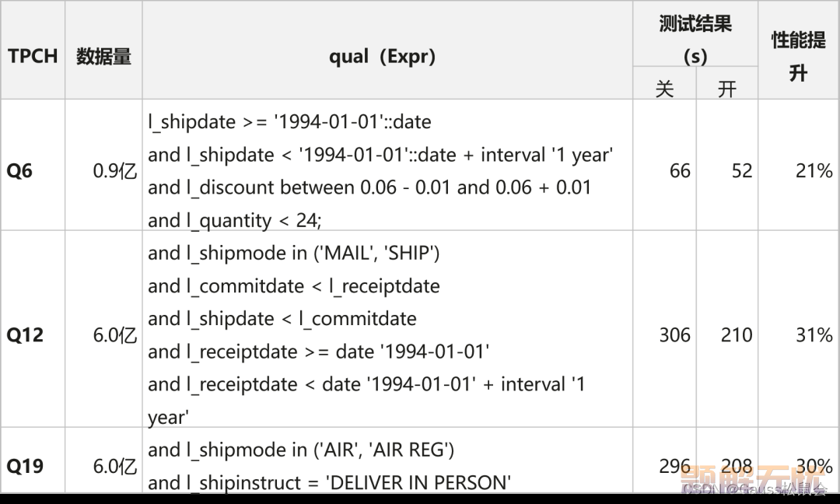Image resolution: width=840 pixels, height=504 pixels.
Task: Click the l_quantity < 24 expression line
Action: [x=235, y=220]
